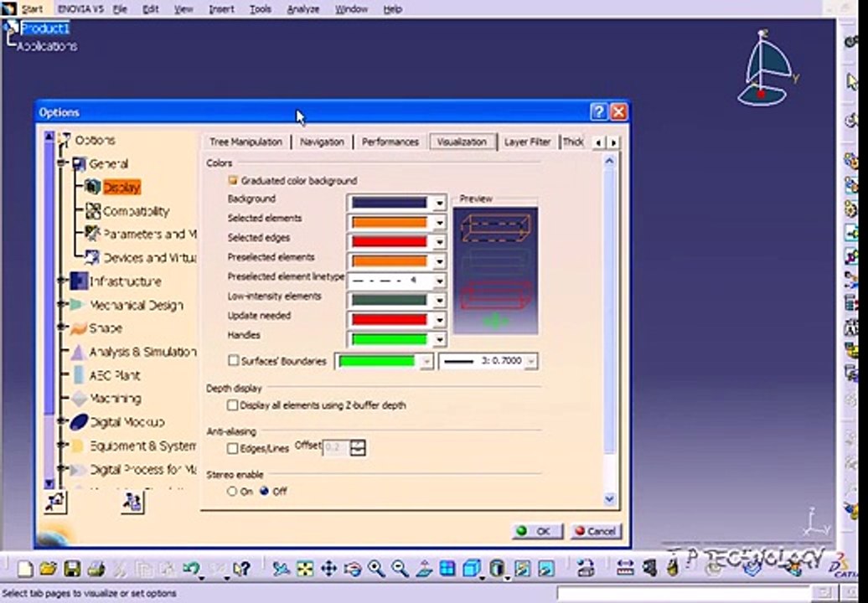Click the Swap visible space icon
The height and width of the screenshot is (603, 868).
(x=545, y=569)
